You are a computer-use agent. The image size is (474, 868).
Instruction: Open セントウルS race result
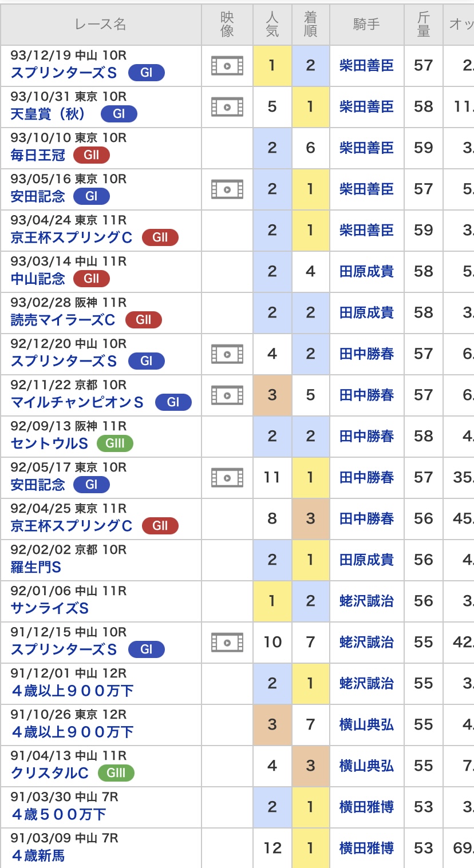coord(49,443)
